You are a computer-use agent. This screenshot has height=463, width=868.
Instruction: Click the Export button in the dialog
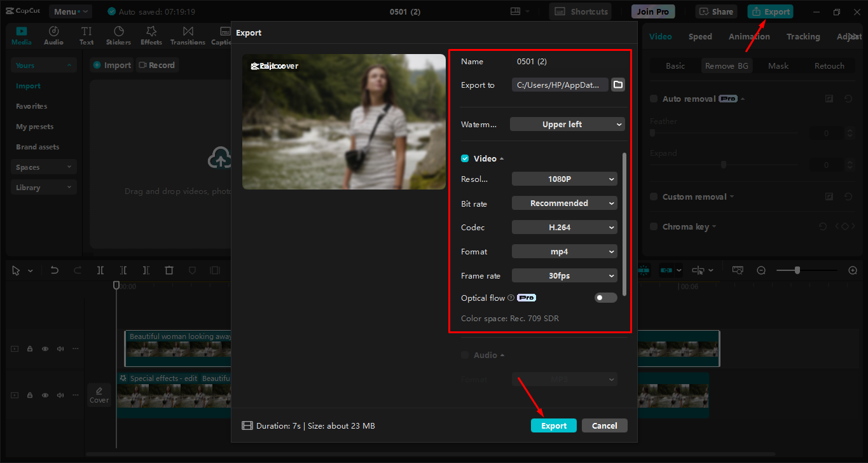[x=553, y=425]
